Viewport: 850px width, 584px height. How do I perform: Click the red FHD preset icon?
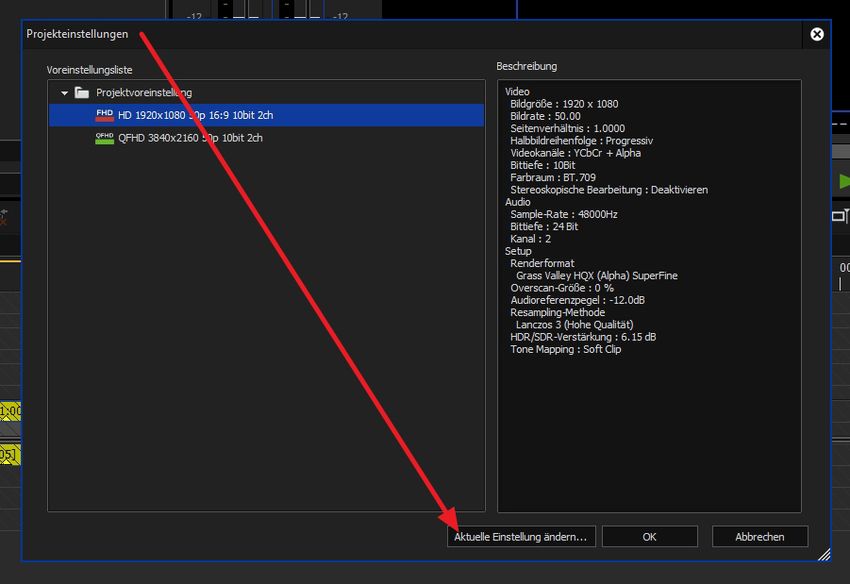pos(104,115)
